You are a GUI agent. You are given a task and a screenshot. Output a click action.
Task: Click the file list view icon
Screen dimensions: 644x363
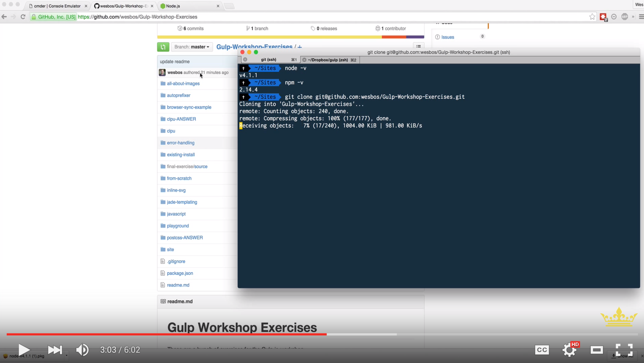pos(418,47)
